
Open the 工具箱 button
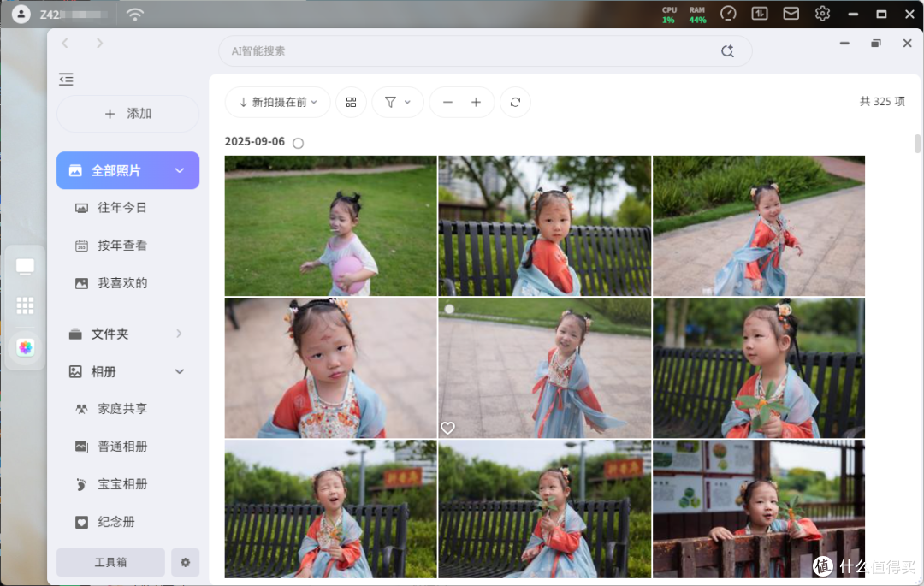point(110,562)
